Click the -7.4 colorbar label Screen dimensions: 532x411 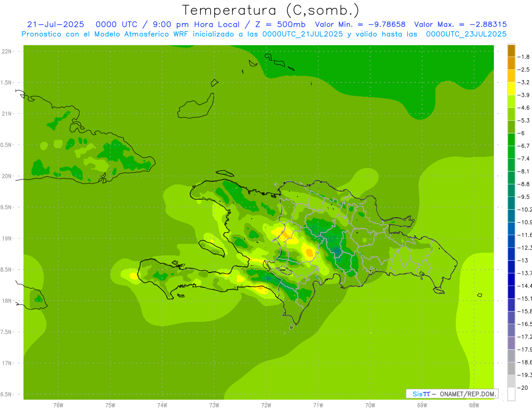[x=524, y=158]
